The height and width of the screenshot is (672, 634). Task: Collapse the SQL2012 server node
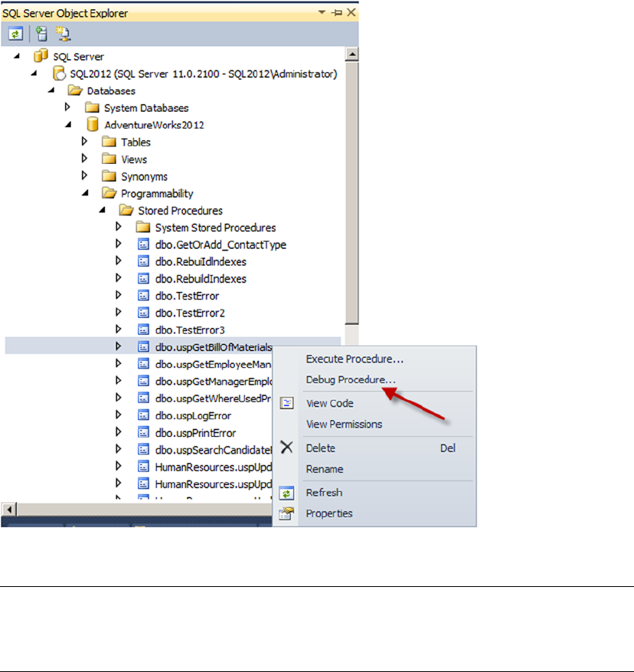click(34, 74)
